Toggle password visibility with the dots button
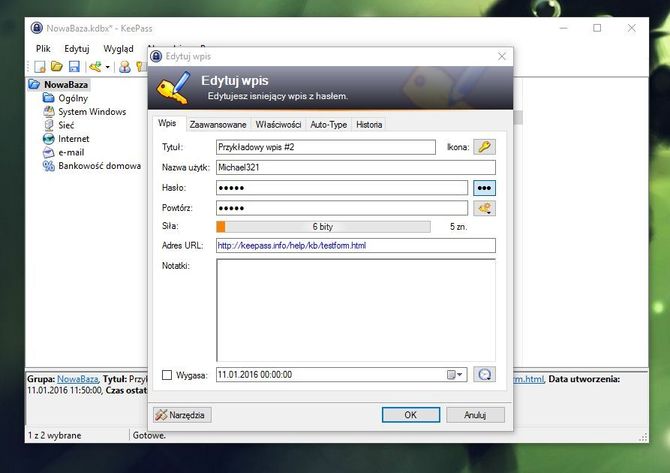670x473 pixels. tap(484, 187)
